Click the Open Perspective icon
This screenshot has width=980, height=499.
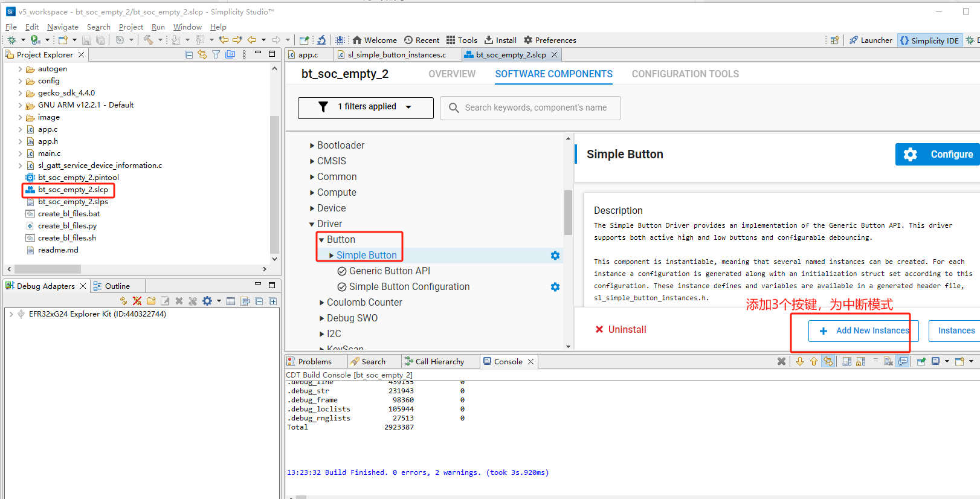[x=834, y=40]
